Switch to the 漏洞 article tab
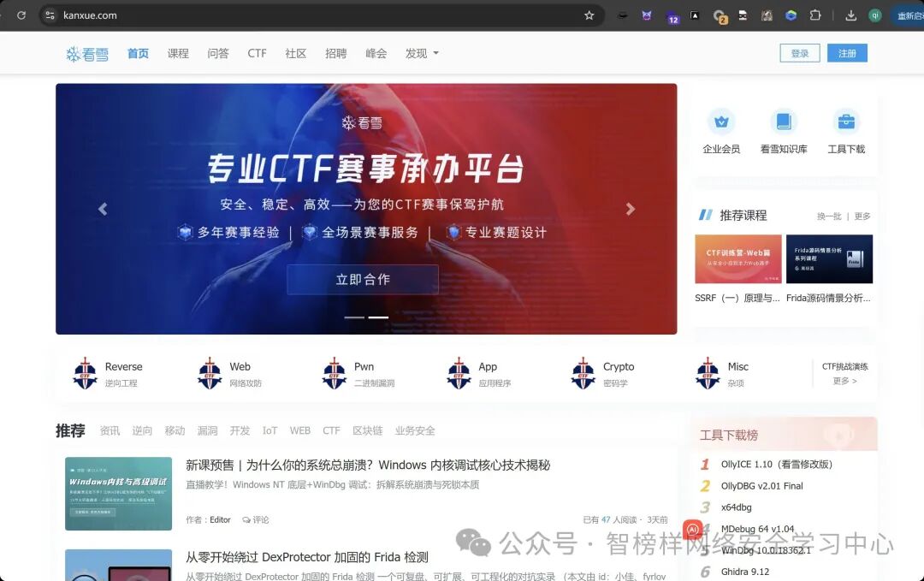 [207, 430]
